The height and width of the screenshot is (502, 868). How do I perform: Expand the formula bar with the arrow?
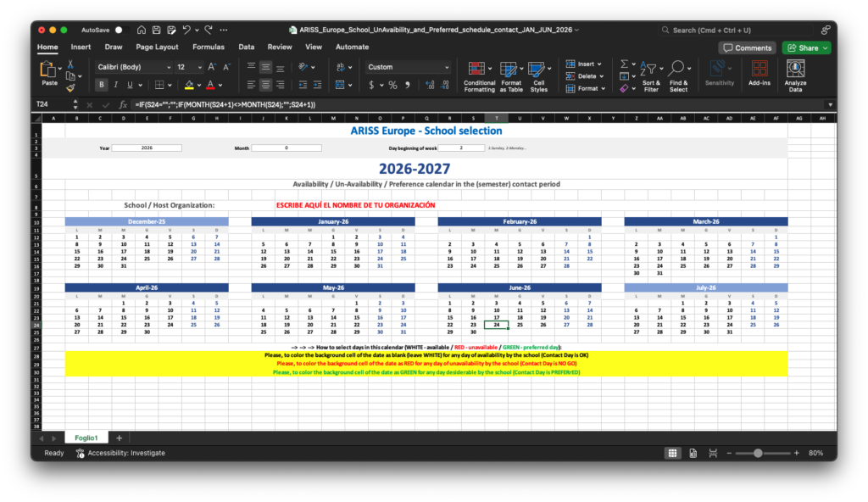[829, 104]
